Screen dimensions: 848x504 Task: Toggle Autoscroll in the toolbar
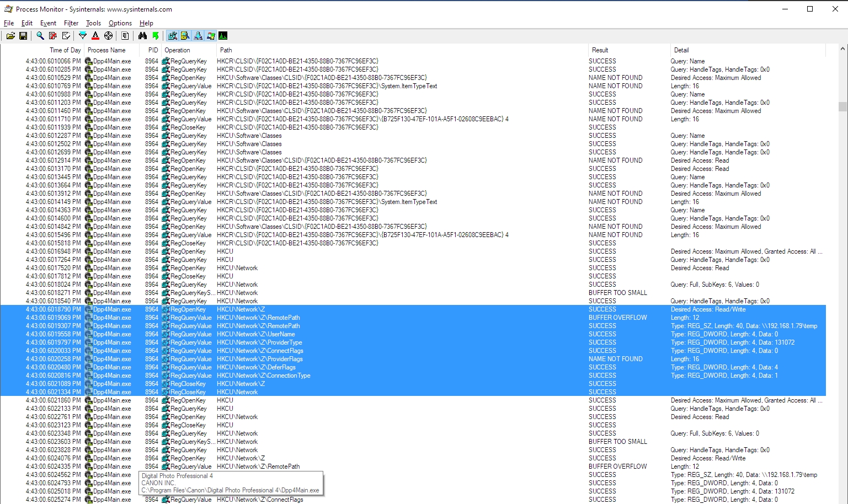click(53, 36)
